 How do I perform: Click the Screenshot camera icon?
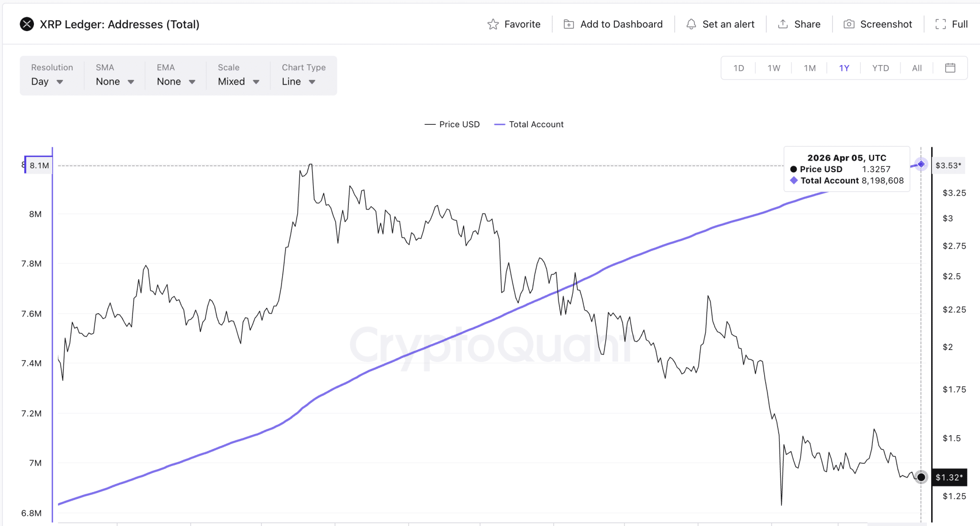click(x=849, y=24)
